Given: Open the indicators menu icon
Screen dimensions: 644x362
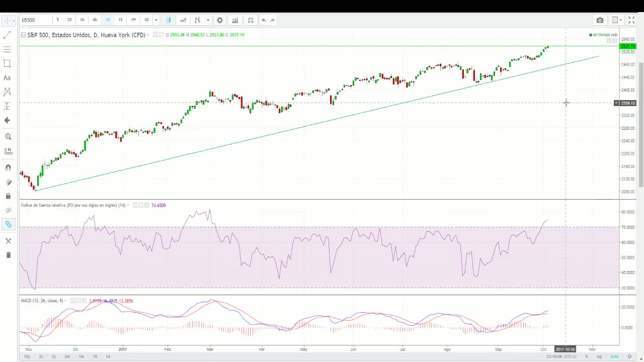Looking at the screenshot, I should click(x=235, y=20).
